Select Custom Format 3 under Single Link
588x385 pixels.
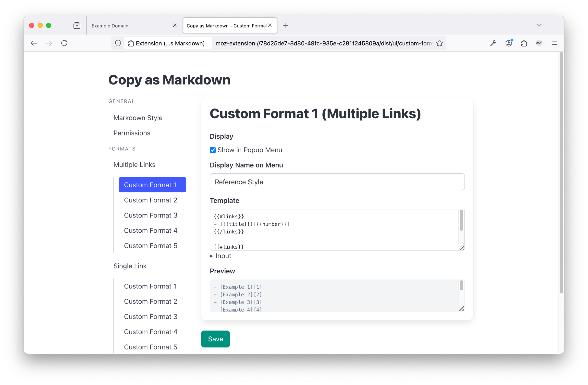150,317
